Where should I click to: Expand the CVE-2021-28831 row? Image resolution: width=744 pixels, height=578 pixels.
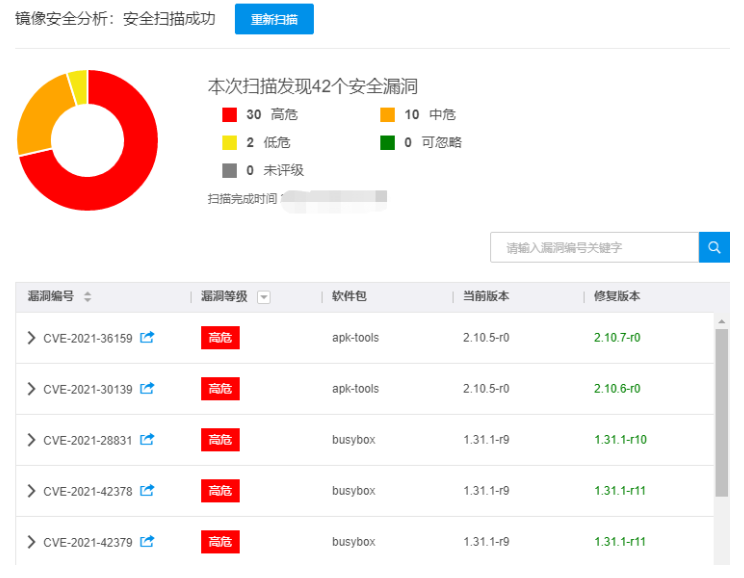coord(31,440)
